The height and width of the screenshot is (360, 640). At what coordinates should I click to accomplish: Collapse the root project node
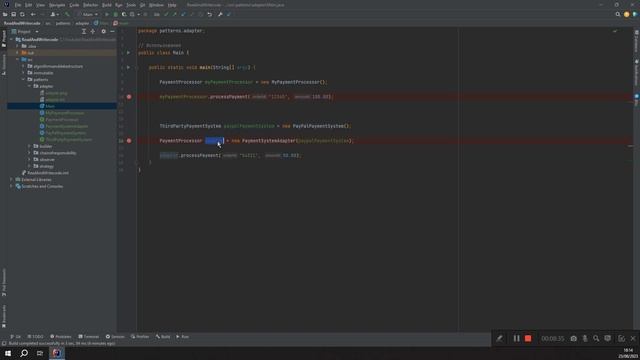(x=11, y=40)
